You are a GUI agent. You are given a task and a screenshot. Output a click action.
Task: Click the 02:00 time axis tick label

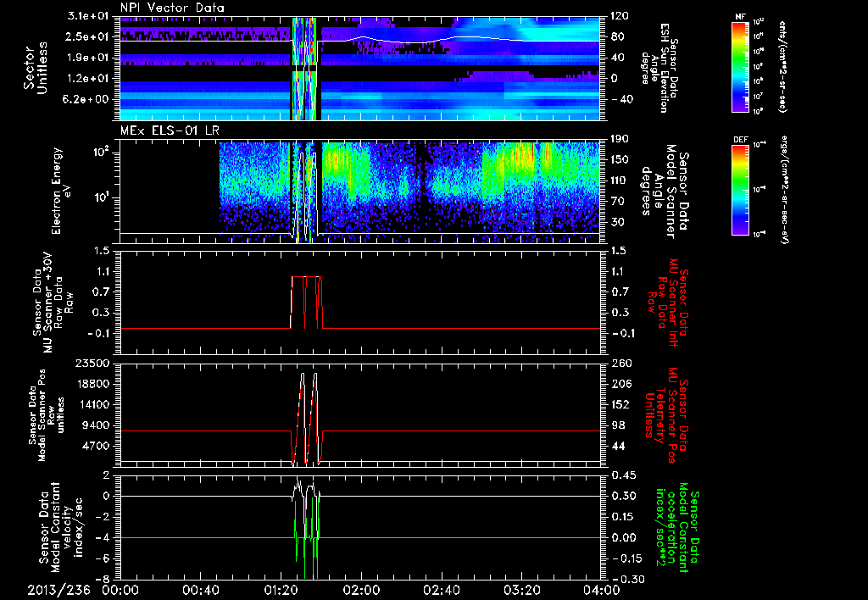[360, 590]
